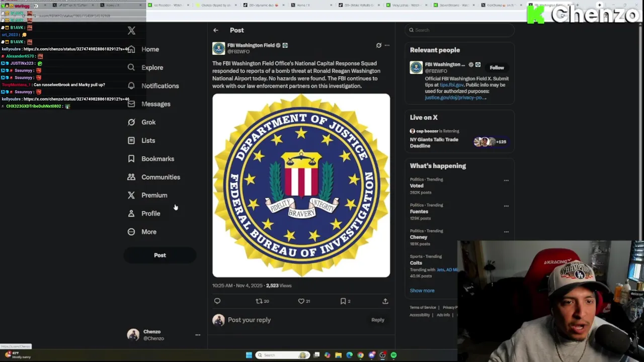This screenshot has width=644, height=362.
Task: Open more options for Voted trend
Action: (506, 180)
